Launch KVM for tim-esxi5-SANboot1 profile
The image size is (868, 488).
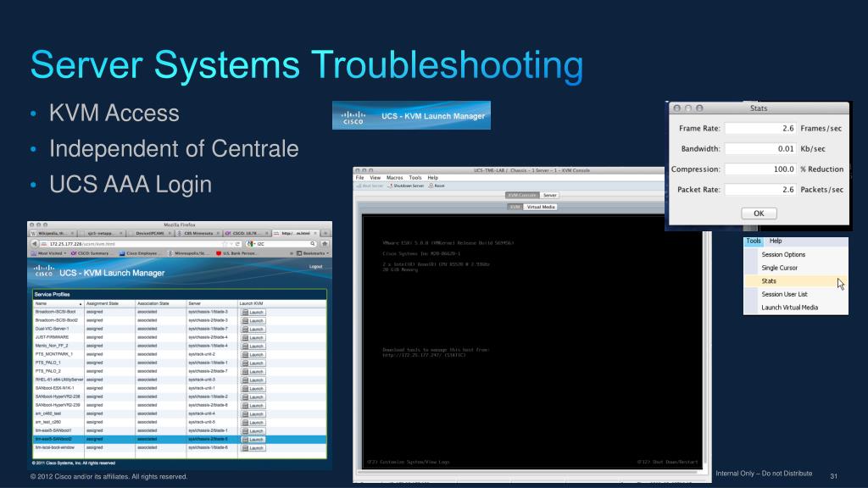tap(253, 430)
